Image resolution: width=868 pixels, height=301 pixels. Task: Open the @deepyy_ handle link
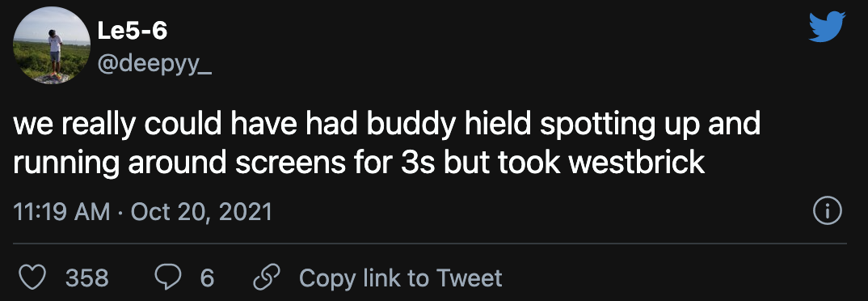point(154,67)
